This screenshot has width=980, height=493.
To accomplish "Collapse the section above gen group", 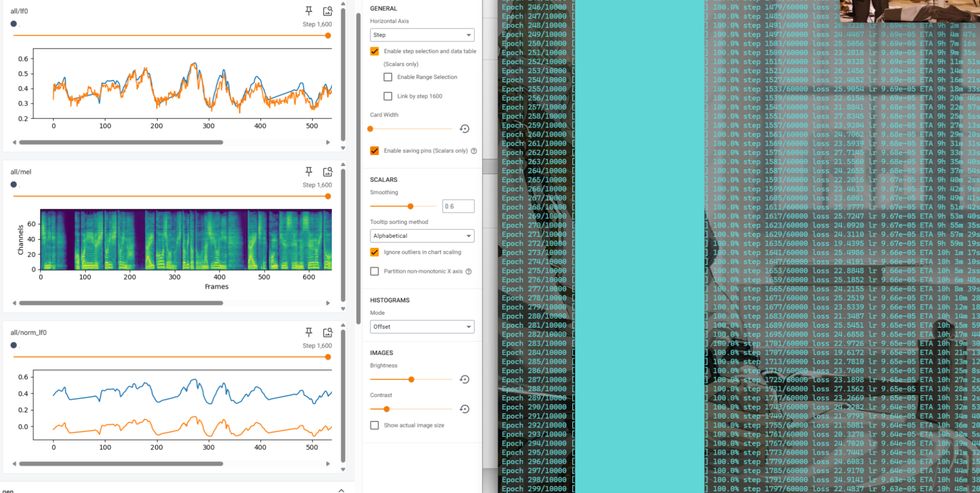I will (341, 490).
